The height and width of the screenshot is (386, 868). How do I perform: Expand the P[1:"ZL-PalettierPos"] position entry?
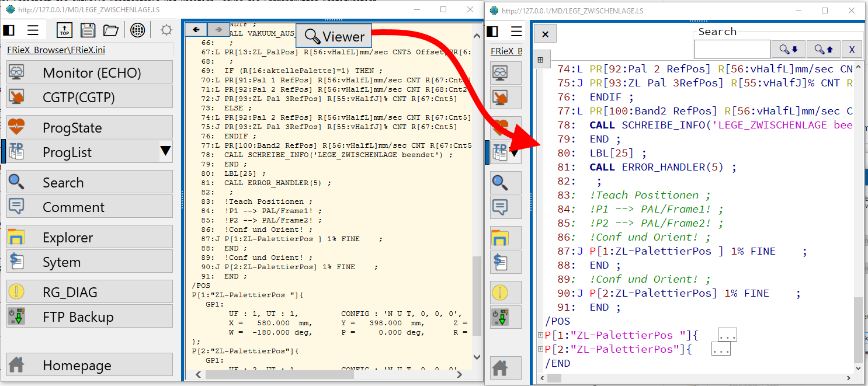click(540, 335)
